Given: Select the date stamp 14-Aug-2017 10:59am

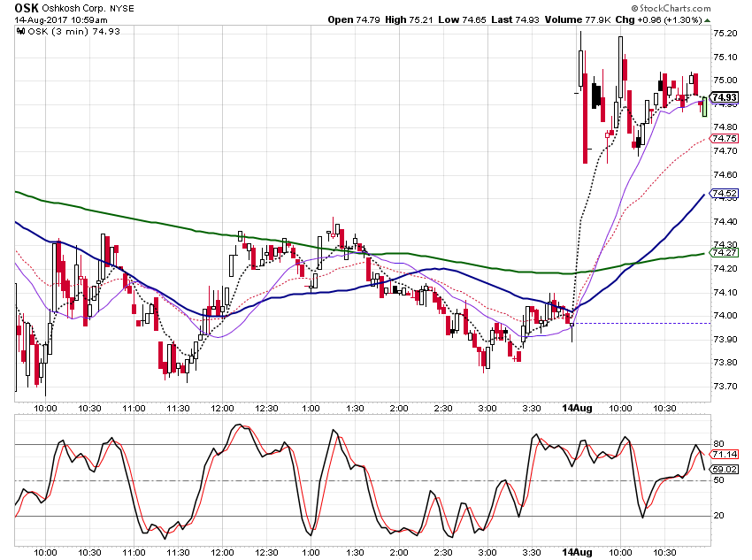Looking at the screenshot, I should (x=61, y=20).
